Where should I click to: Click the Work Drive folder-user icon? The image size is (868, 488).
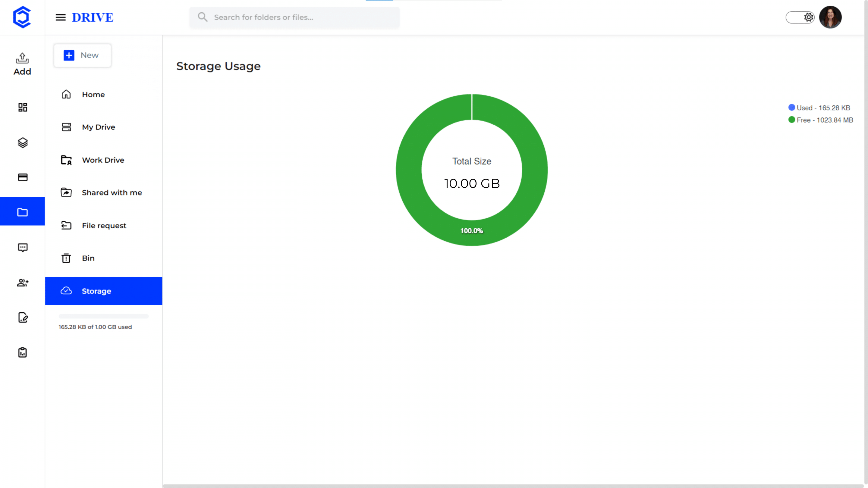click(66, 160)
